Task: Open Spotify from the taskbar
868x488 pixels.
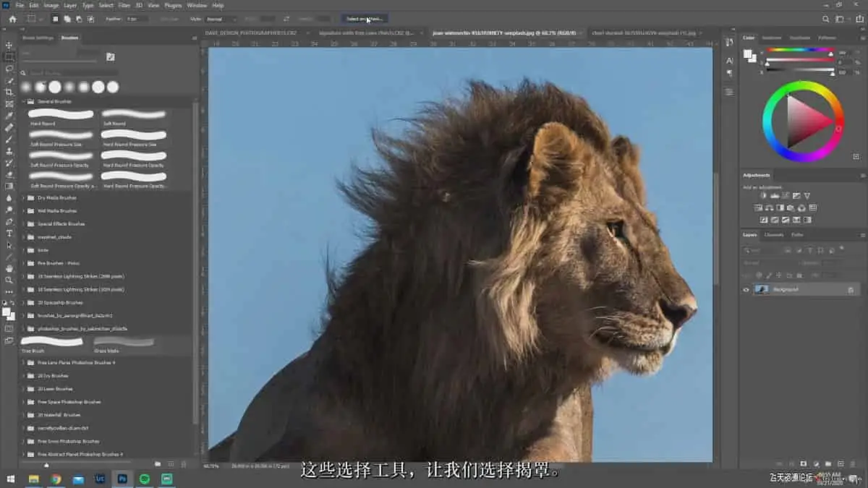Action: [144, 479]
